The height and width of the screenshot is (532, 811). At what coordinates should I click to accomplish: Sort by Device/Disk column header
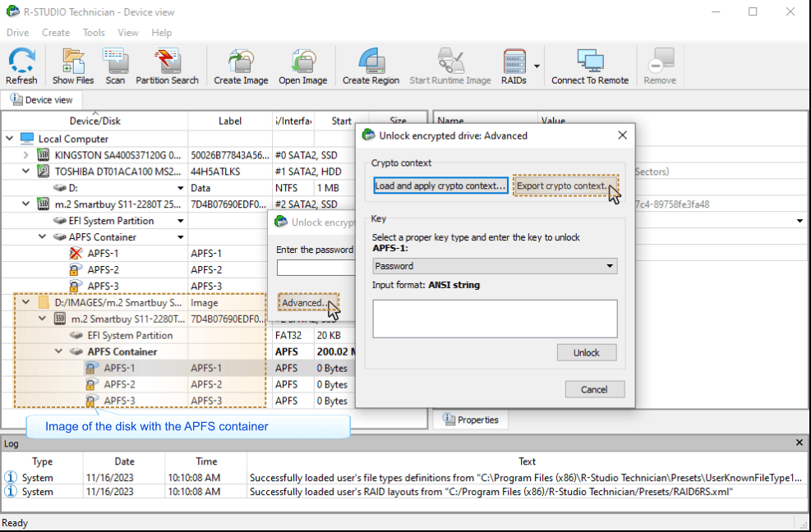95,121
